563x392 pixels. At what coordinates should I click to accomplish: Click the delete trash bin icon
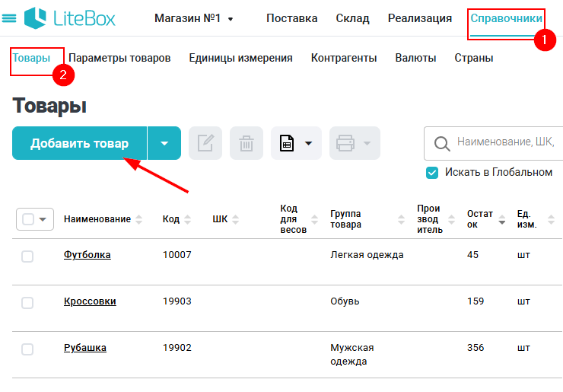pyautogui.click(x=247, y=143)
